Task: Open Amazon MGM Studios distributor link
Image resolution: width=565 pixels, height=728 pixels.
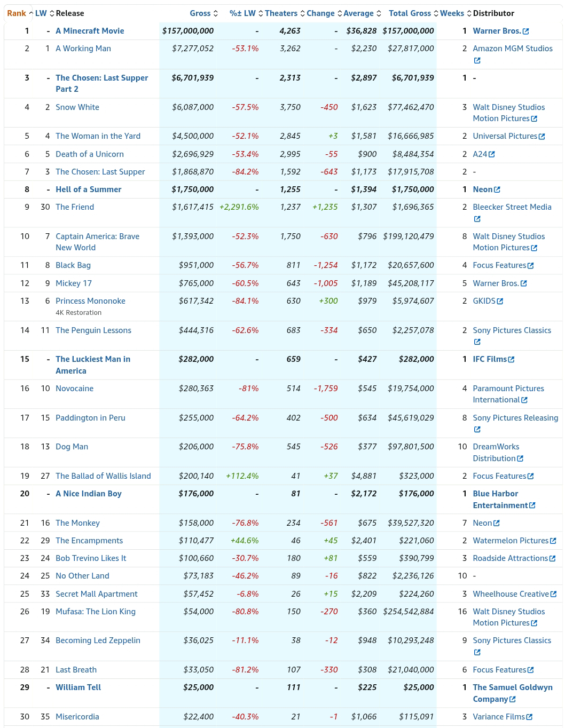Action: (513, 49)
